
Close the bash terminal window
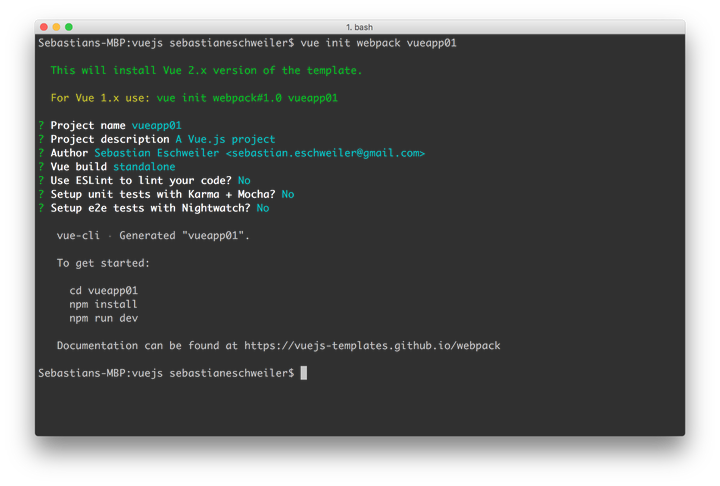tap(43, 26)
